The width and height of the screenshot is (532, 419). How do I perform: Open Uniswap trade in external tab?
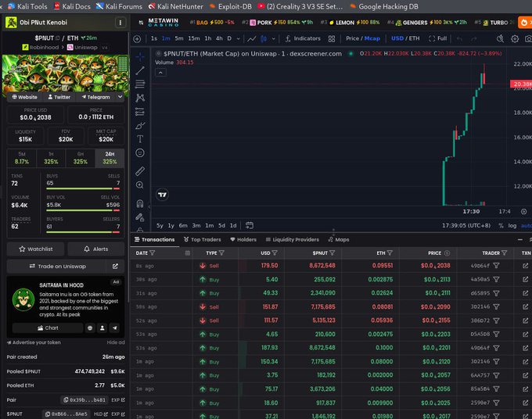click(115, 266)
